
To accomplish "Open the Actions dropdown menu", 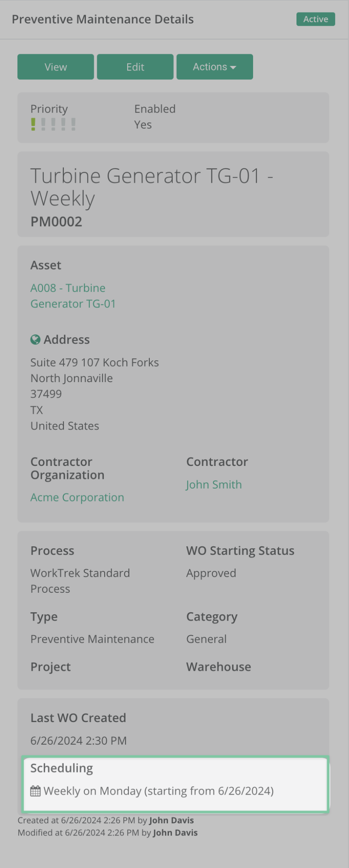I will 214,67.
